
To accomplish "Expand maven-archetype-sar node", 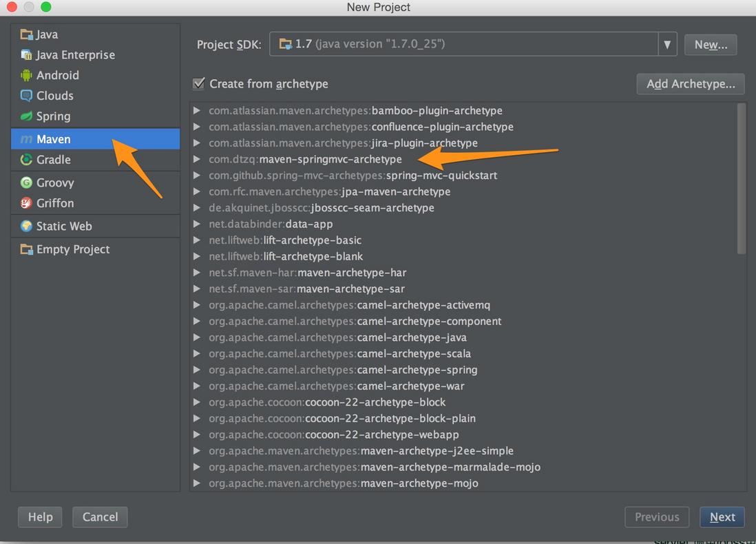I will click(x=197, y=289).
